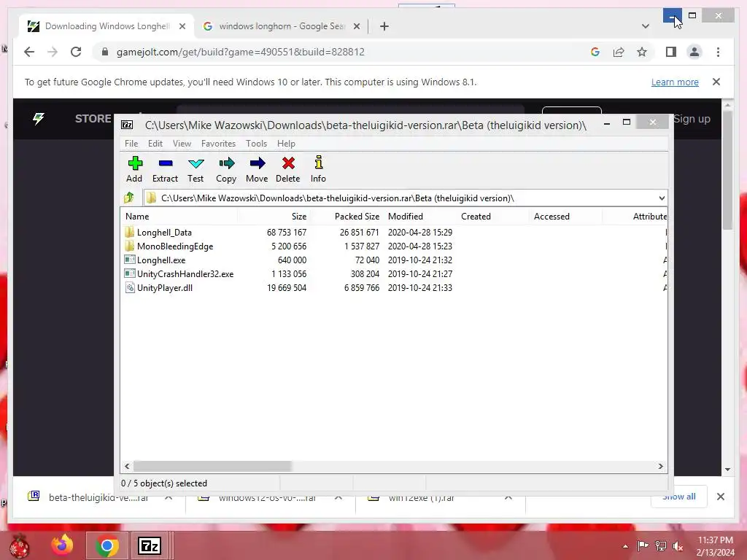Open Chrome's side panel icon
The height and width of the screenshot is (560, 747).
[671, 52]
